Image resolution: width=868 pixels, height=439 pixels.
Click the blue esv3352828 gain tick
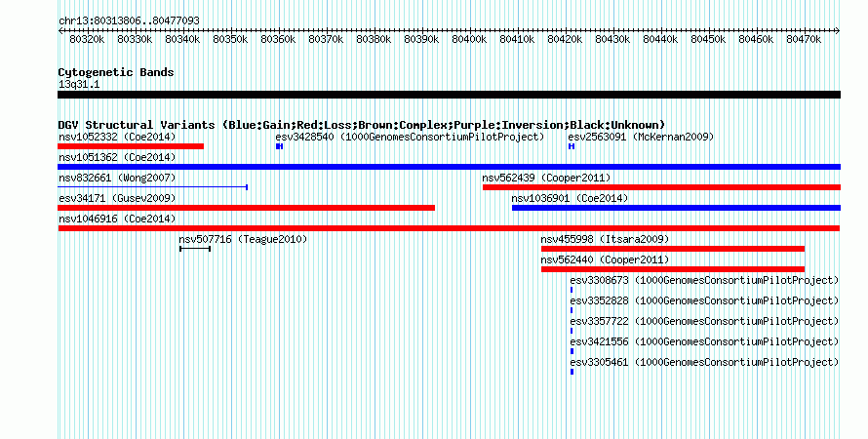[572, 310]
